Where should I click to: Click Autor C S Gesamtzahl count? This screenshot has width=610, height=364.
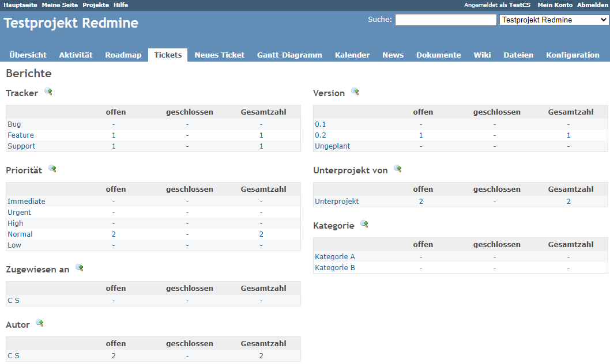tap(261, 355)
